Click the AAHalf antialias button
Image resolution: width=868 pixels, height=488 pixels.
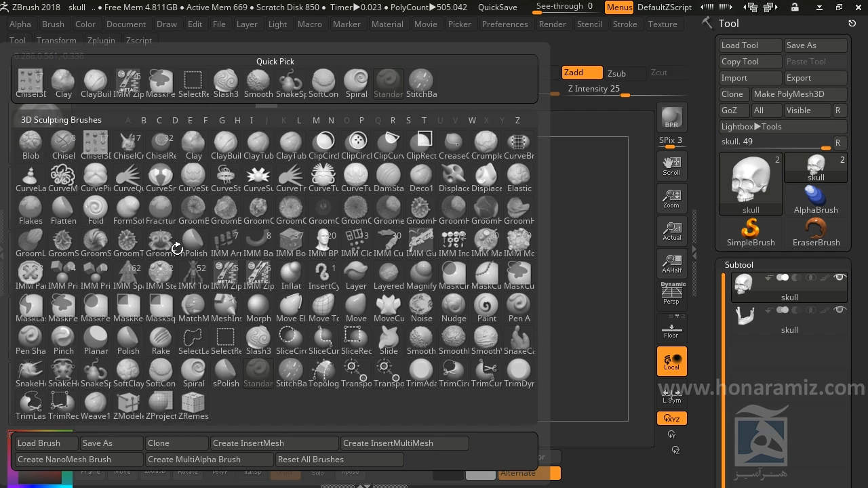[671, 263]
